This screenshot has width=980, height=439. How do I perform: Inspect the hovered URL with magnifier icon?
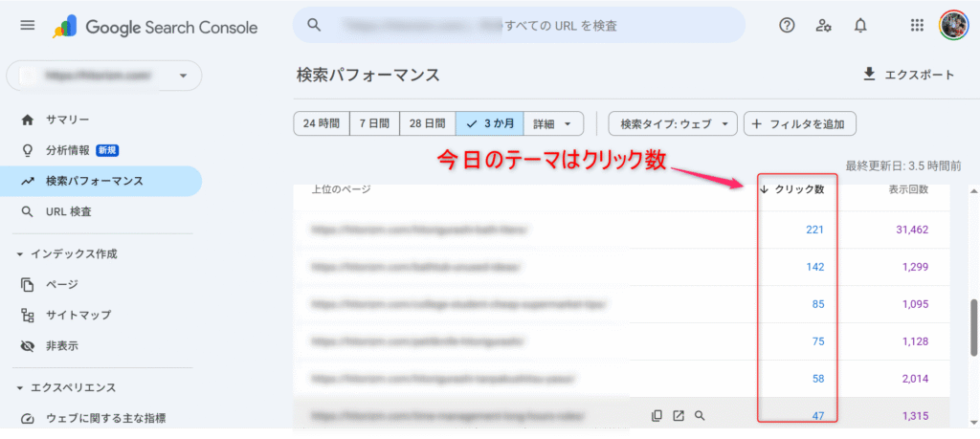[701, 415]
